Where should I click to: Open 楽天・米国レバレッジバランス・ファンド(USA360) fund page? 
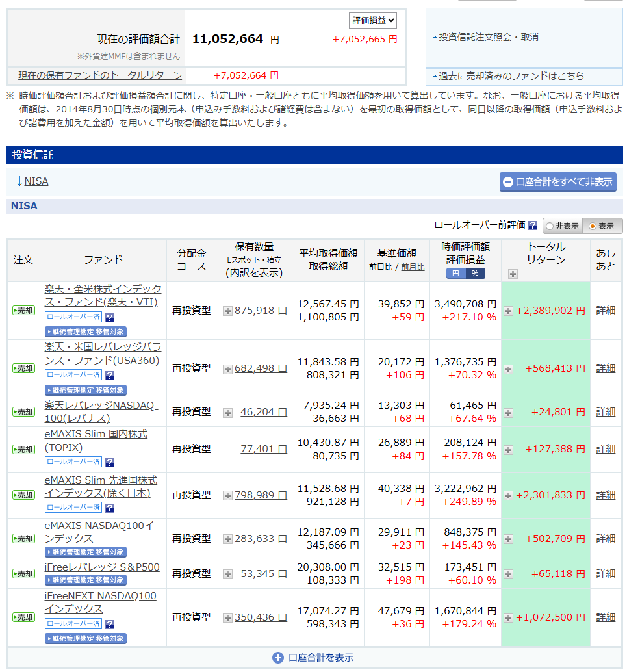coord(103,354)
